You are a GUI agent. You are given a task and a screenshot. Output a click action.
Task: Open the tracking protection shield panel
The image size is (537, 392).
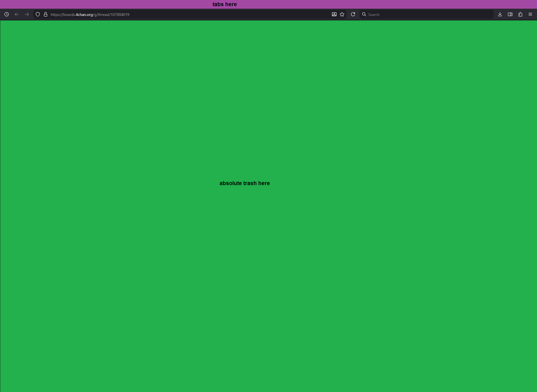coord(38,14)
